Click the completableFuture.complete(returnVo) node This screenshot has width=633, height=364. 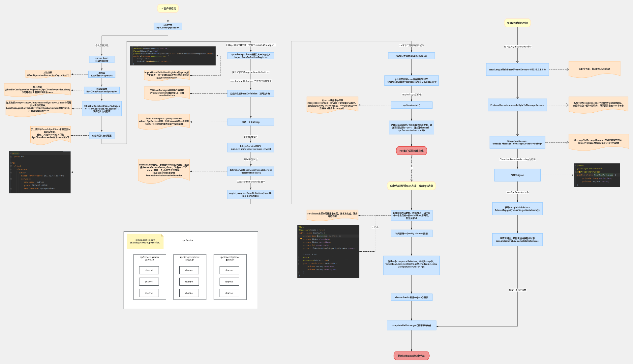(517, 239)
